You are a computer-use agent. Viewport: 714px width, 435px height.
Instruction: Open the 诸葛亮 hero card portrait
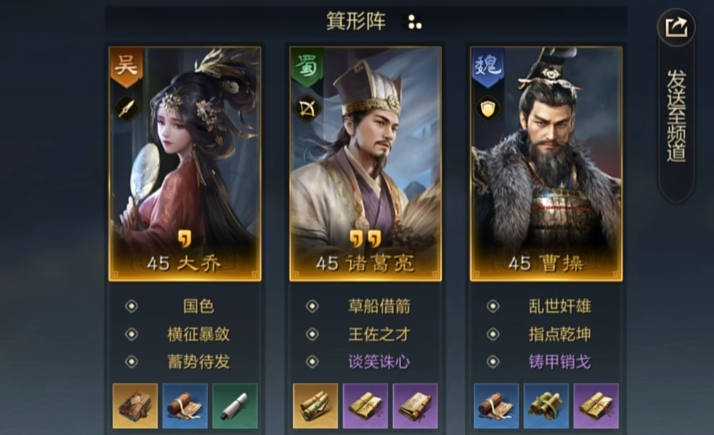click(366, 164)
